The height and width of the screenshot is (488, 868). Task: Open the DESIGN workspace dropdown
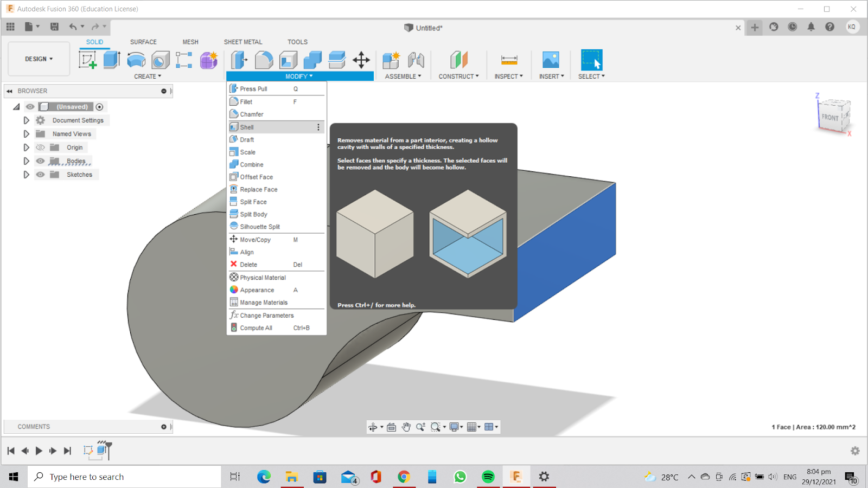tap(39, 59)
